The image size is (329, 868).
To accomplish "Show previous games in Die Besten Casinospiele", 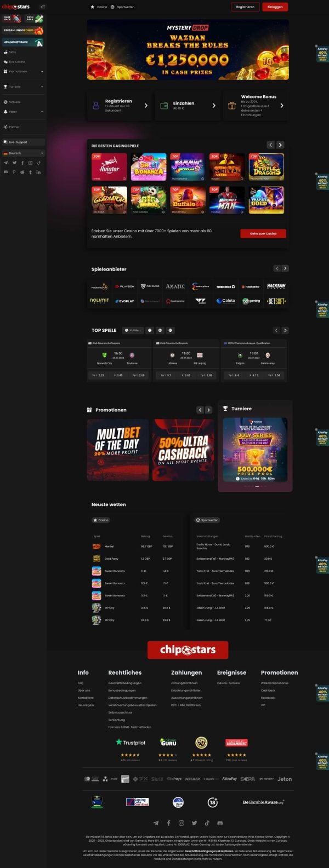I will coord(271,145).
